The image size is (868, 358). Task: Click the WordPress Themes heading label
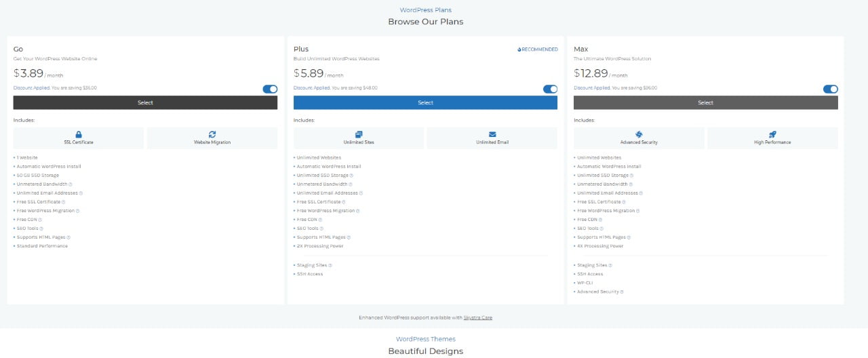(425, 339)
